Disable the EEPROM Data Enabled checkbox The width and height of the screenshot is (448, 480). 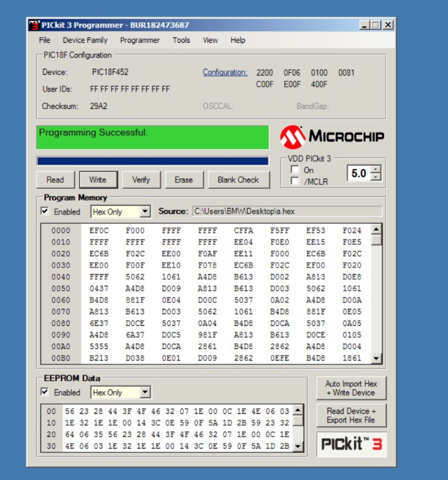45,392
